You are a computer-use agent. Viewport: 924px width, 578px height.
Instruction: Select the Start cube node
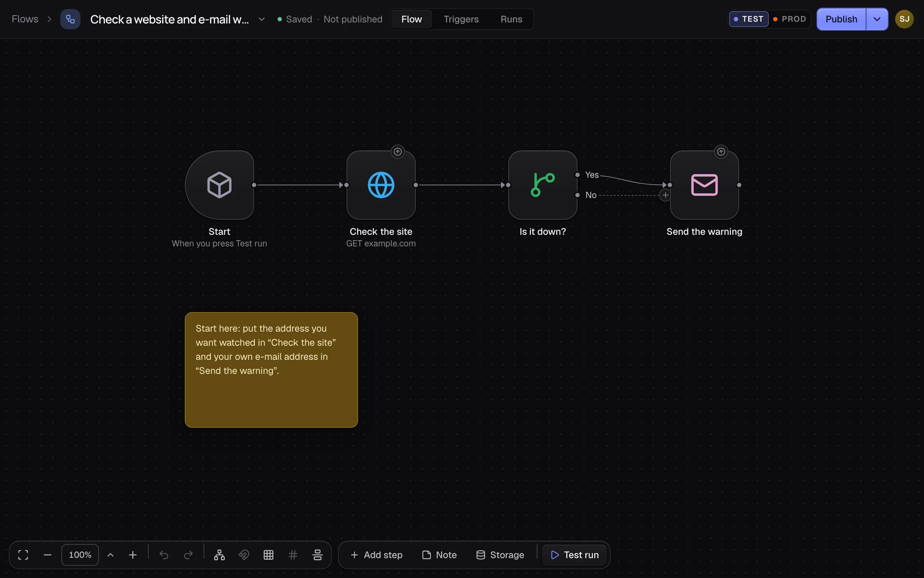click(219, 185)
